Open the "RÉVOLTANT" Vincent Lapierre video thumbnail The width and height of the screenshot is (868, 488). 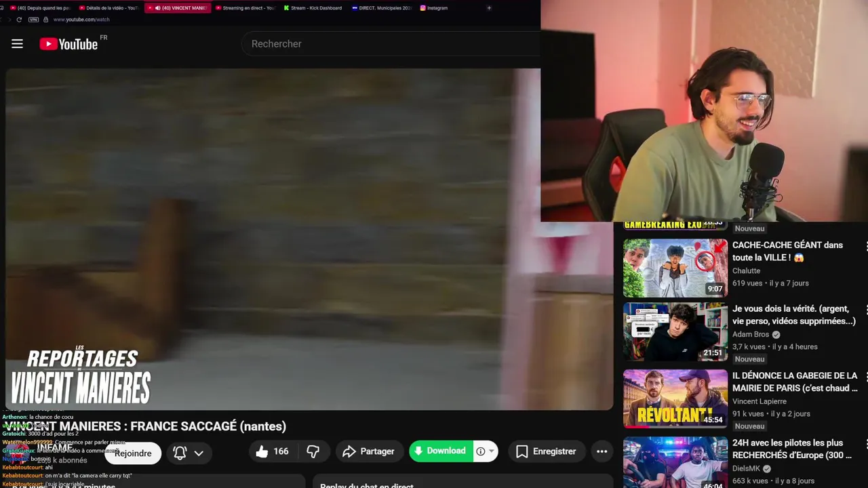(x=675, y=399)
